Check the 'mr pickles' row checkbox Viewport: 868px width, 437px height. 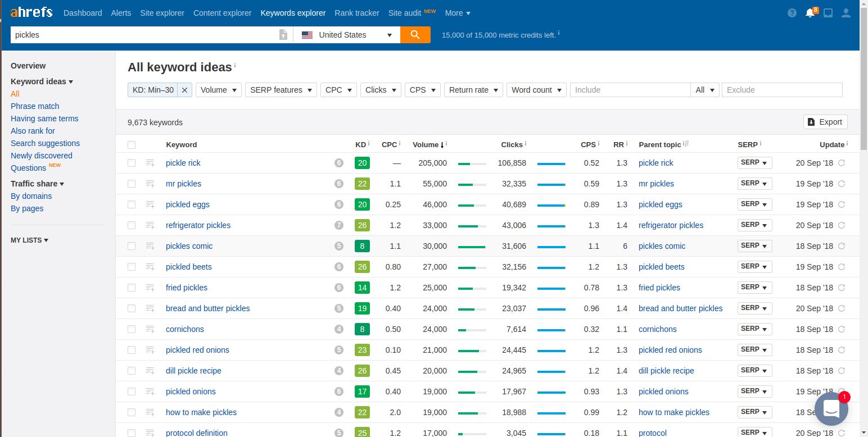tap(132, 184)
